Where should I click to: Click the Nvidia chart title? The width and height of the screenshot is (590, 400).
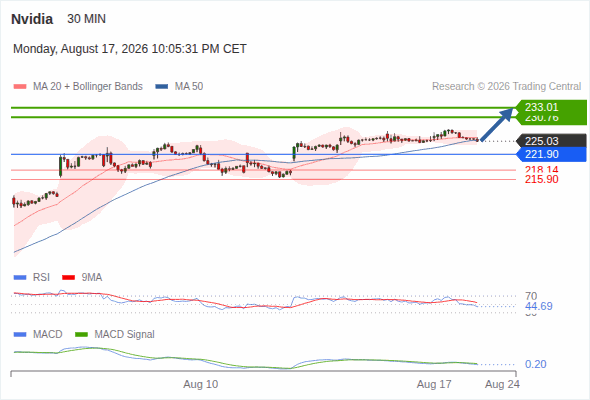pyautogui.click(x=32, y=19)
